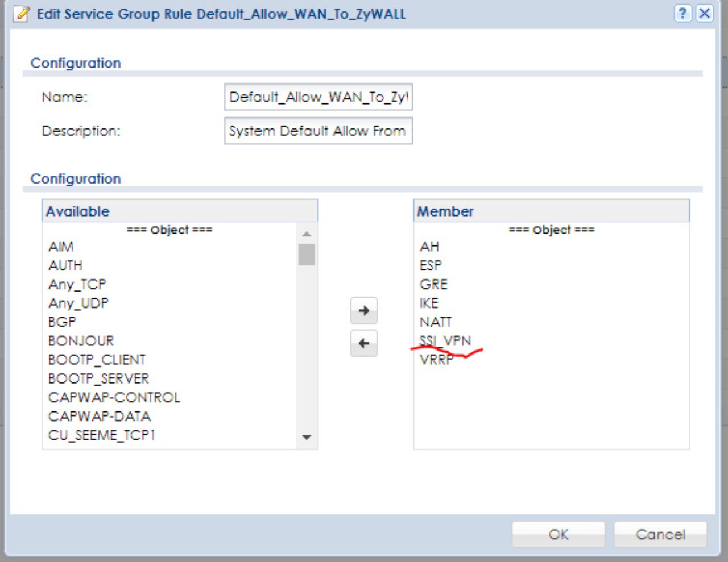Select the NATT member entry
This screenshot has height=562, width=728.
coord(436,322)
